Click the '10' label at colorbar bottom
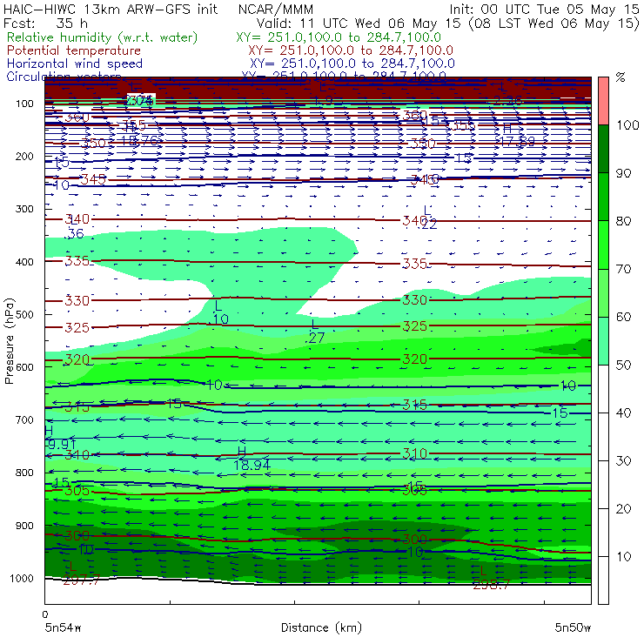The width and height of the screenshot is (644, 644). click(x=623, y=556)
